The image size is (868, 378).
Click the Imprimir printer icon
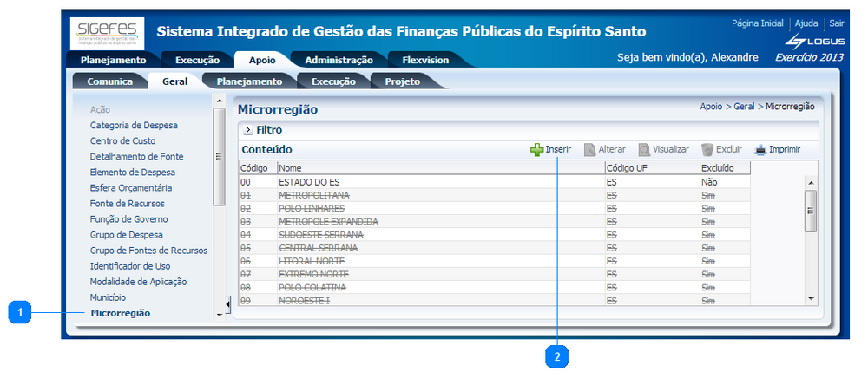click(760, 150)
